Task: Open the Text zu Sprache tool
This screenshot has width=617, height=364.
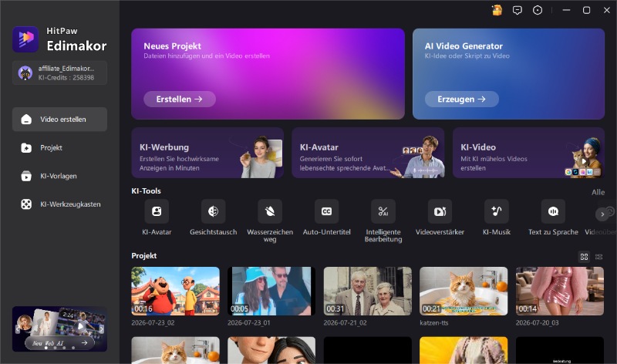Action: [553, 211]
